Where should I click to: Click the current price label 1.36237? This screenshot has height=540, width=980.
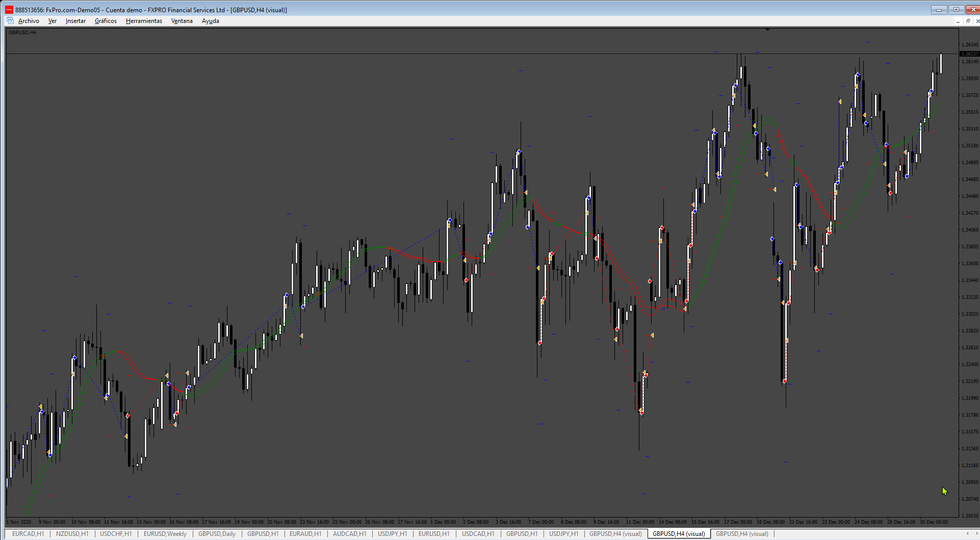[x=969, y=54]
